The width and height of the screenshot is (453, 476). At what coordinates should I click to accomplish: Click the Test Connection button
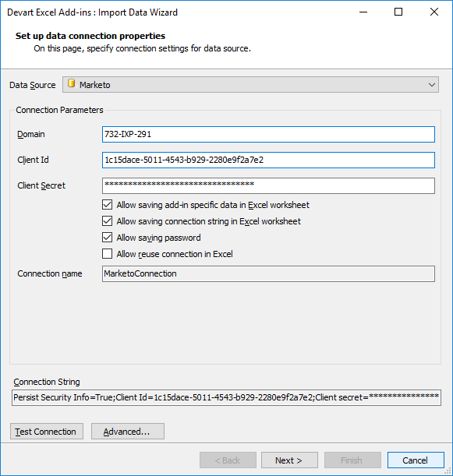47,432
